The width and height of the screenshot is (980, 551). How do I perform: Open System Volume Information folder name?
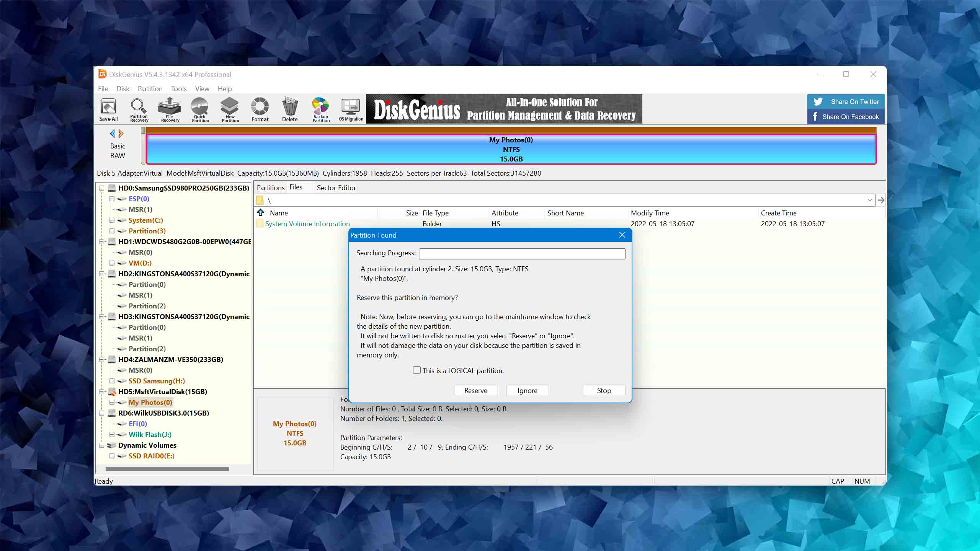pyautogui.click(x=307, y=224)
